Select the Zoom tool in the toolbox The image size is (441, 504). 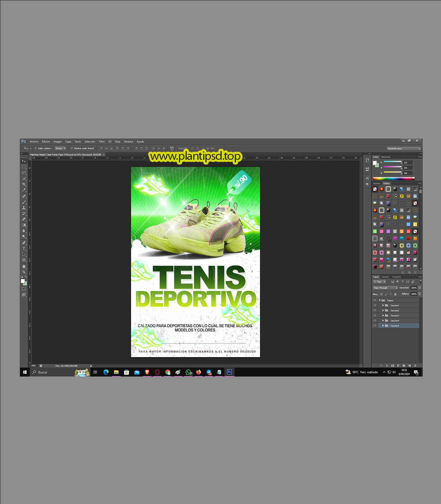point(24,272)
